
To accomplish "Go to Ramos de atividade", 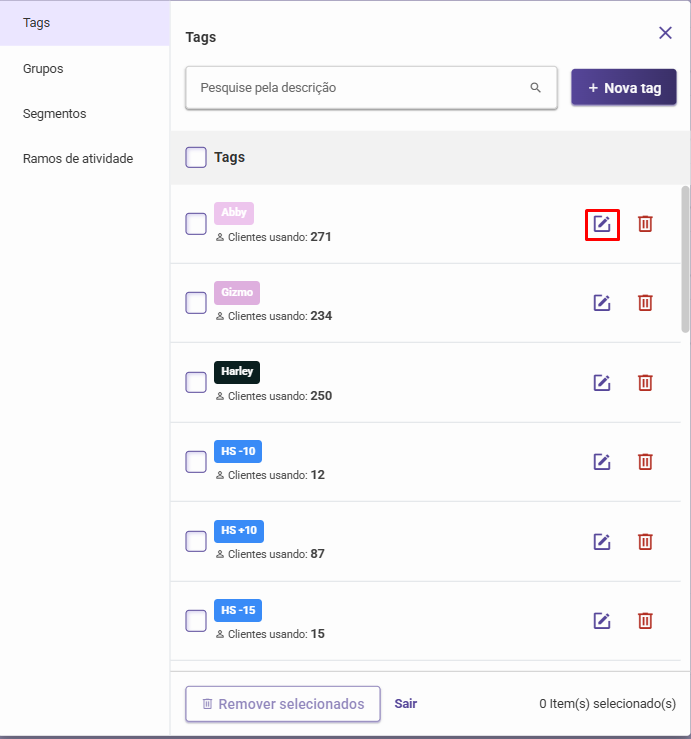I will (x=78, y=158).
